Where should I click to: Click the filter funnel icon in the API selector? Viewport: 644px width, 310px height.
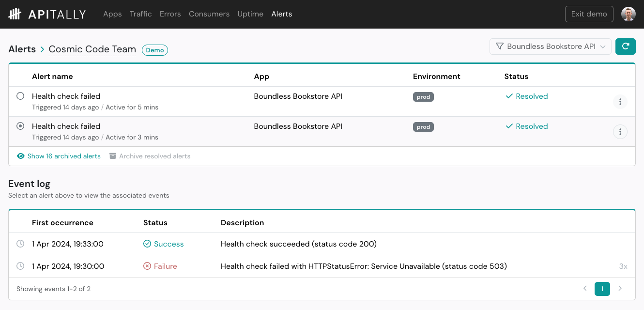click(499, 46)
